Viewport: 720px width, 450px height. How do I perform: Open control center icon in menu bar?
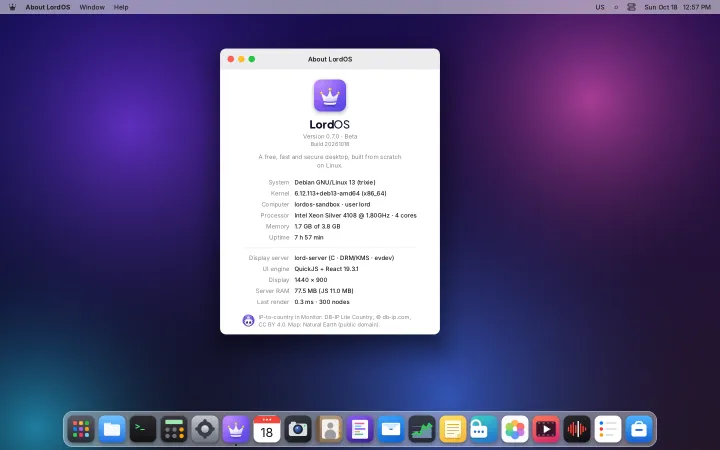tap(631, 7)
